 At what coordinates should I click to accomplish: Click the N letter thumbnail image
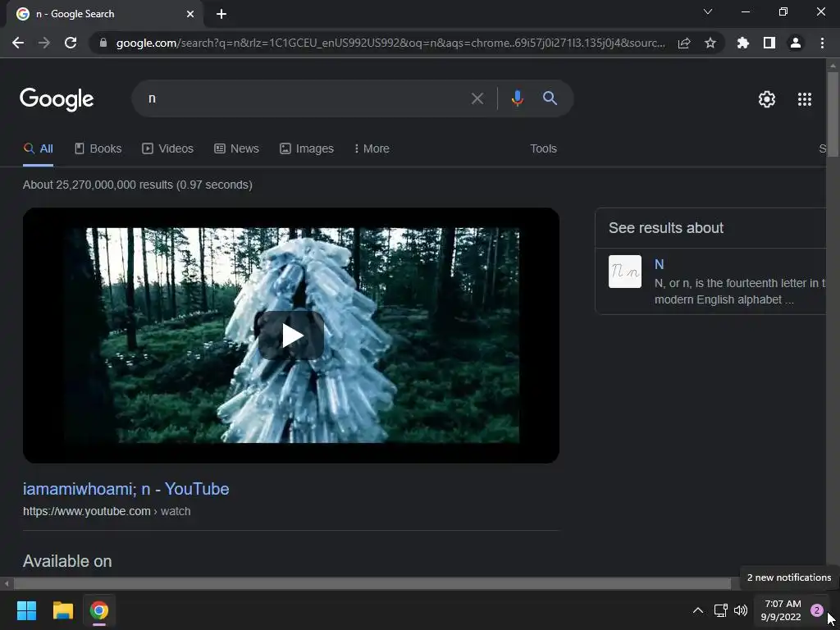tap(624, 272)
